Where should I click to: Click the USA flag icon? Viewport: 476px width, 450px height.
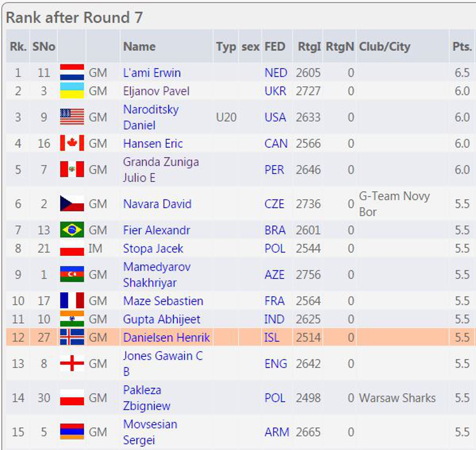pyautogui.click(x=72, y=117)
